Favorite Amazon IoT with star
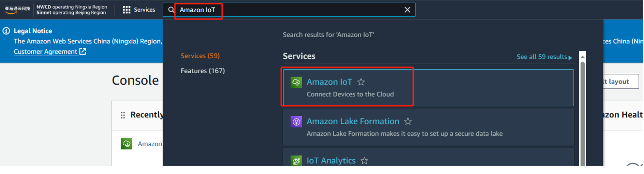The height and width of the screenshot is (174, 644). tap(361, 82)
